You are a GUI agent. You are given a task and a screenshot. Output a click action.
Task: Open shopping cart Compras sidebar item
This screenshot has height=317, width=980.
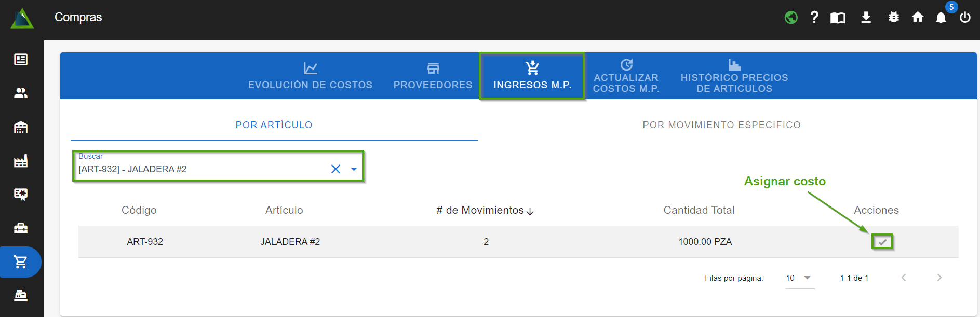pyautogui.click(x=21, y=262)
